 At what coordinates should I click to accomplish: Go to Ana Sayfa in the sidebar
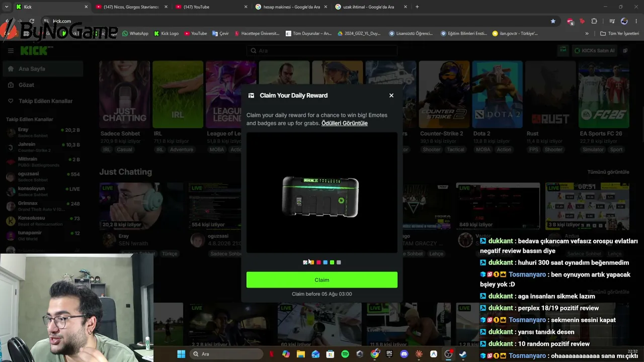[43, 69]
